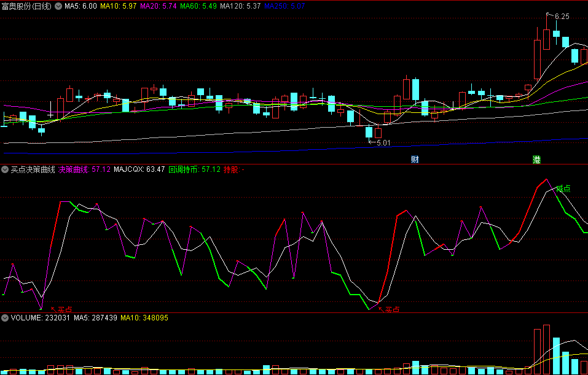The width and height of the screenshot is (588, 375).
Task: Click the 回调持币: 57.12 label
Action: [194, 170]
